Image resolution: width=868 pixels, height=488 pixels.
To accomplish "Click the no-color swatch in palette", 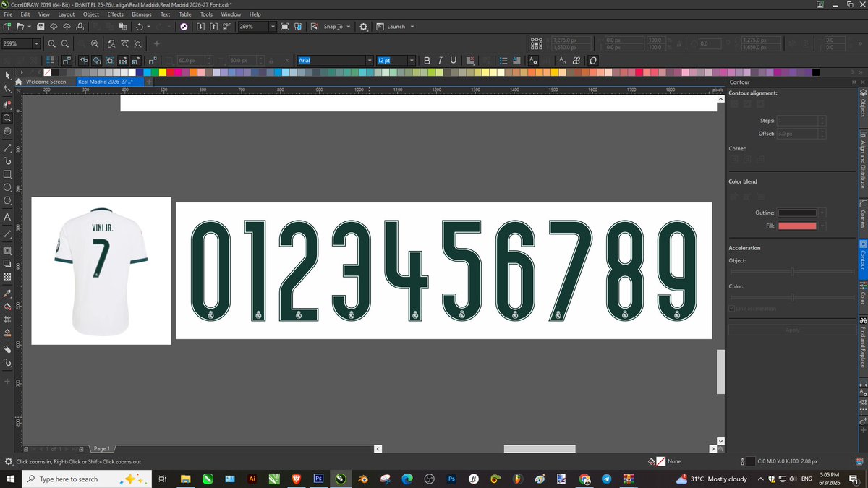I will point(47,72).
